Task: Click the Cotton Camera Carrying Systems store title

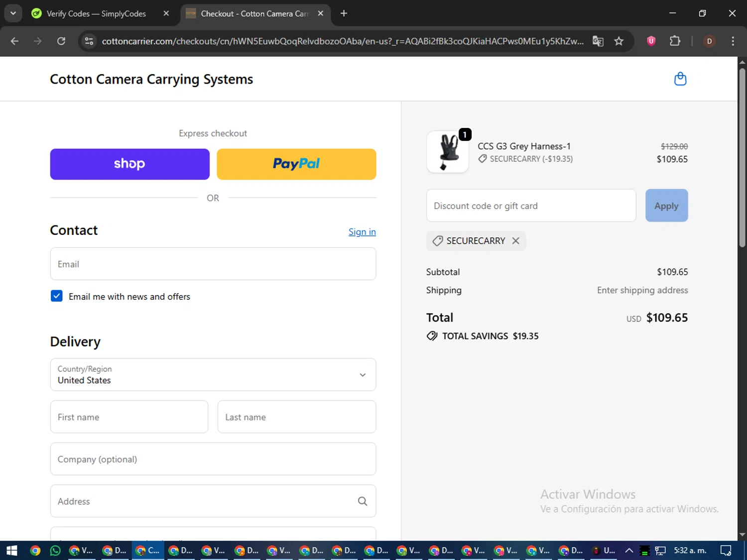Action: point(151,79)
